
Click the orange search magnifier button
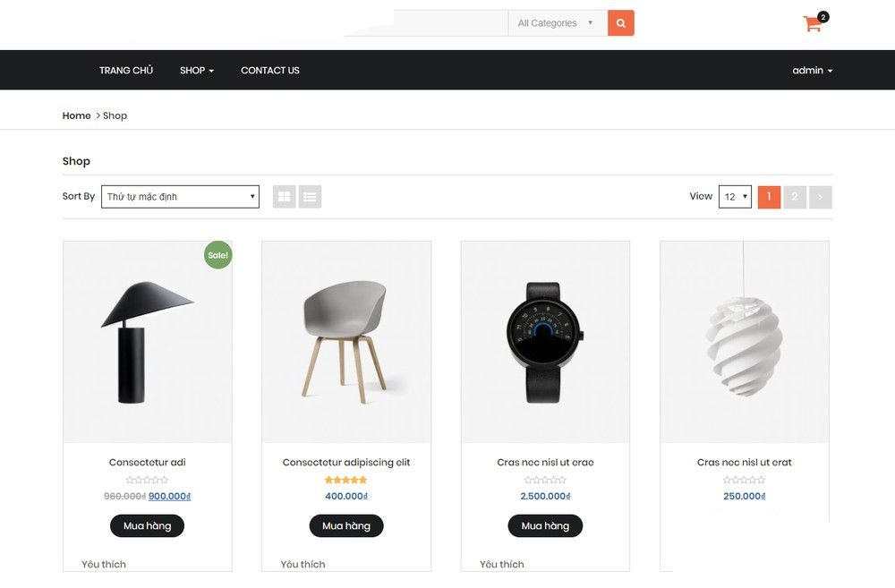click(620, 23)
